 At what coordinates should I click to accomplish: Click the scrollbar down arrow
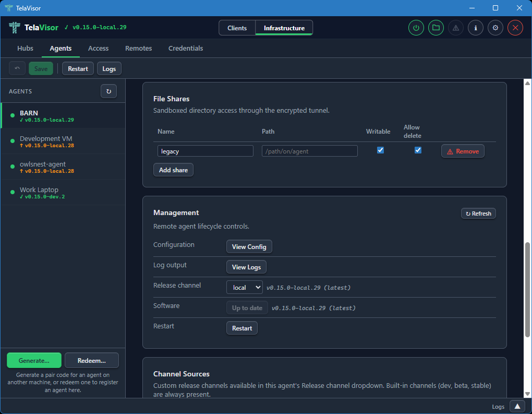tap(527, 394)
